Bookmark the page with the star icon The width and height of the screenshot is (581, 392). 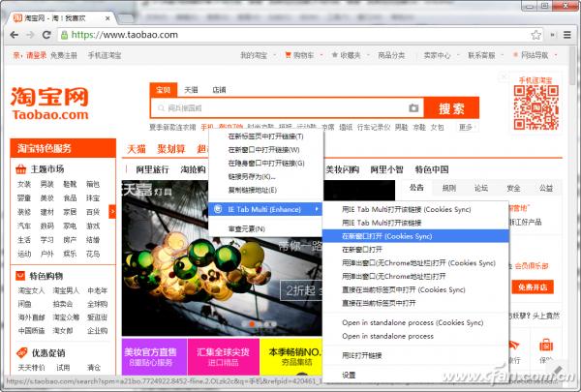535,35
